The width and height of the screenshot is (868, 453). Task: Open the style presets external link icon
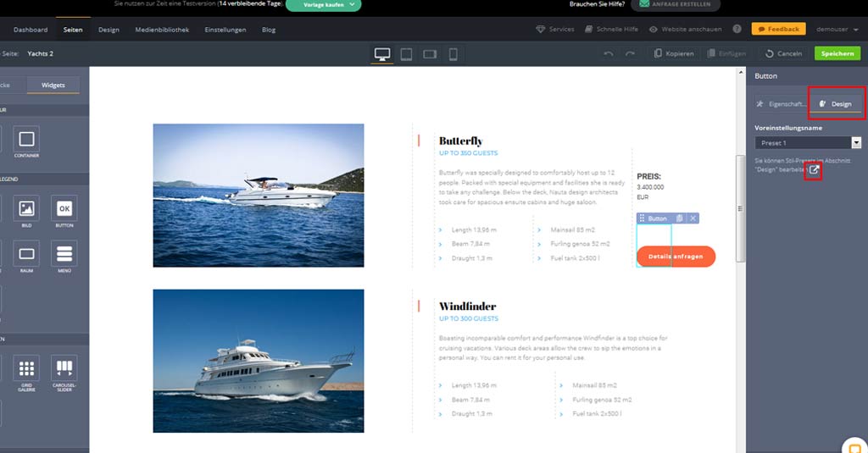tap(814, 170)
